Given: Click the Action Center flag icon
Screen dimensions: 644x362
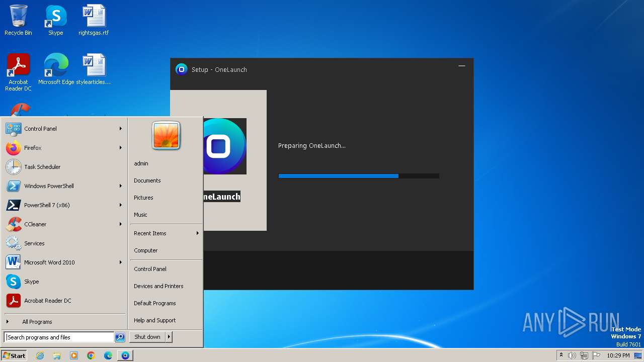Looking at the screenshot, I should pyautogui.click(x=596, y=355).
